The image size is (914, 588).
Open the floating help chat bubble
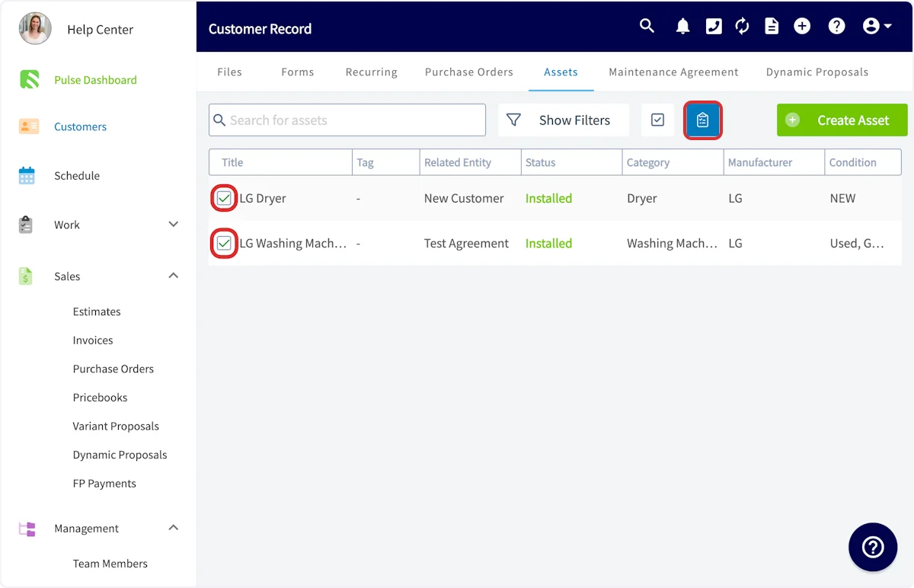click(873, 547)
